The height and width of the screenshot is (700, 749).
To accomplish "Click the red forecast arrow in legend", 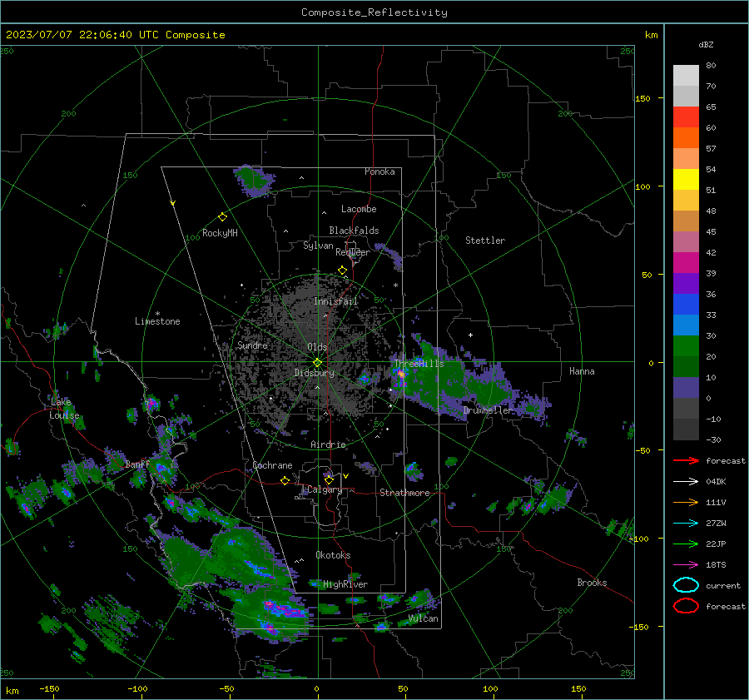I will [x=686, y=460].
